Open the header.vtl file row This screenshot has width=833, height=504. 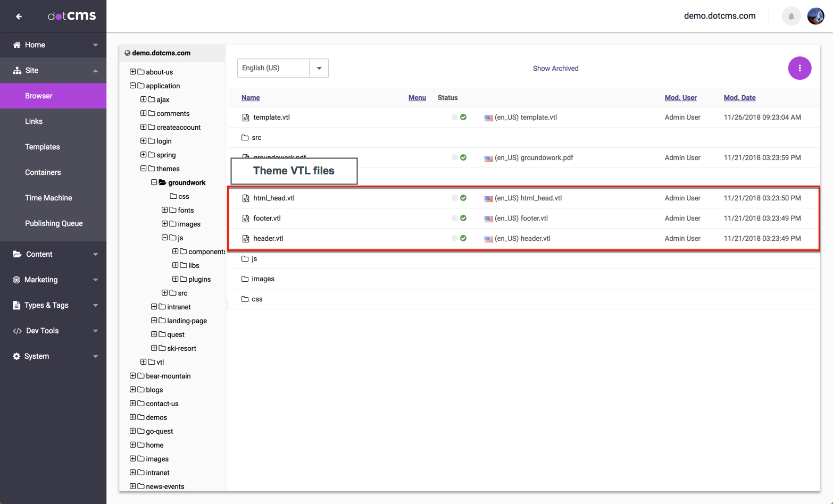268,239
